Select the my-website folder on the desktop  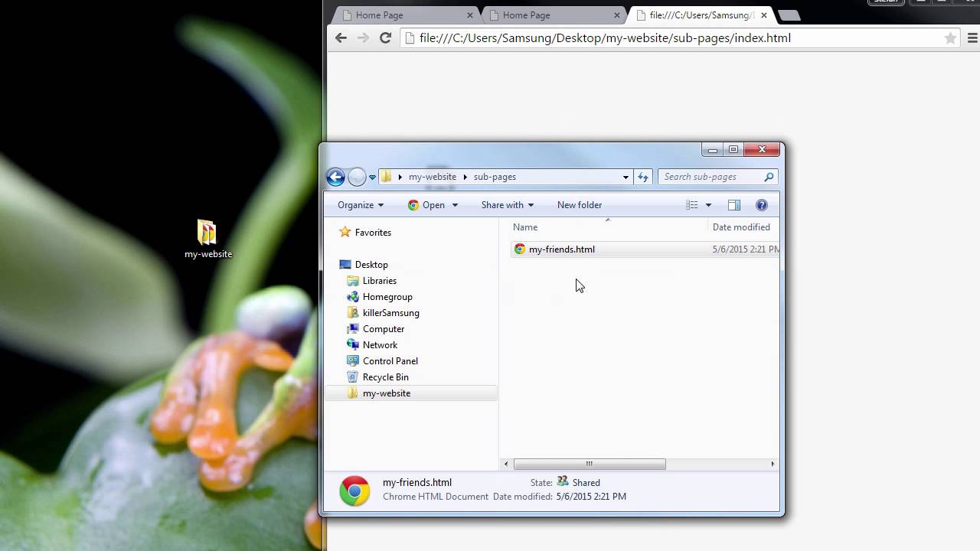point(207,239)
